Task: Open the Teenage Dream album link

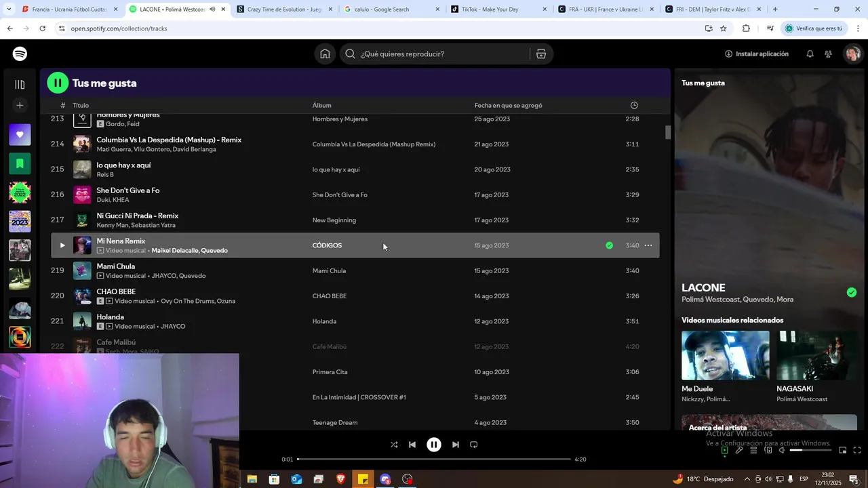Action: click(x=335, y=423)
